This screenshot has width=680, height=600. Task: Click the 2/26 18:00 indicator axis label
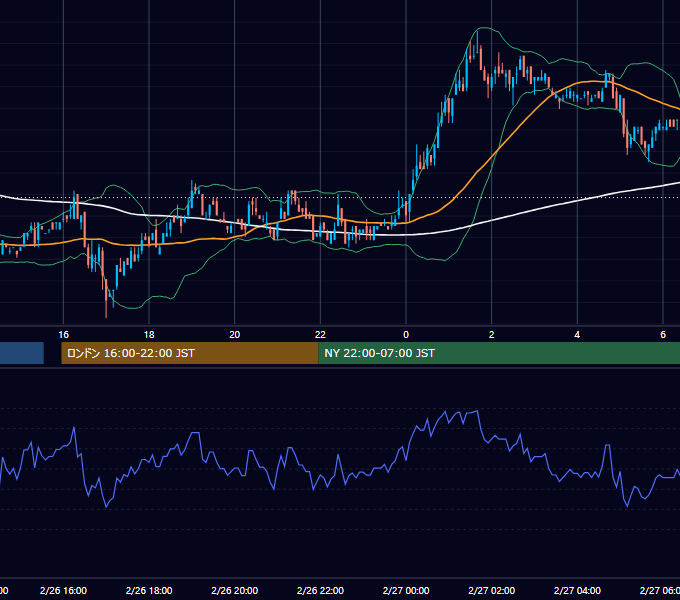149,590
